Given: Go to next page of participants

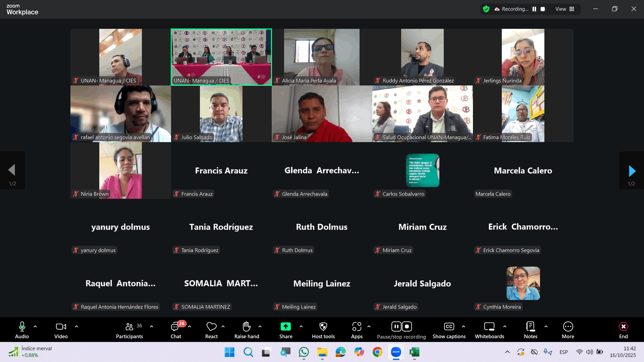Looking at the screenshot, I should [x=632, y=171].
